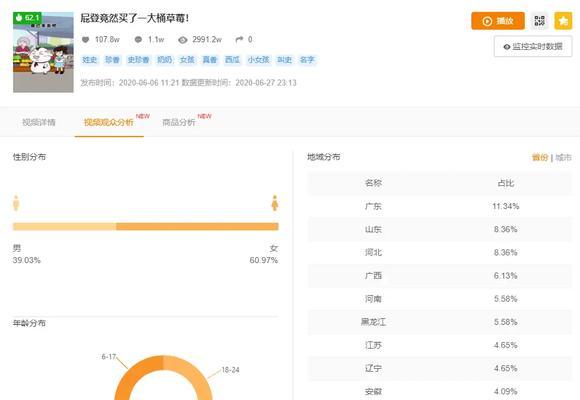Click the share arrow icon
This screenshot has height=400, width=580.
coord(239,40)
